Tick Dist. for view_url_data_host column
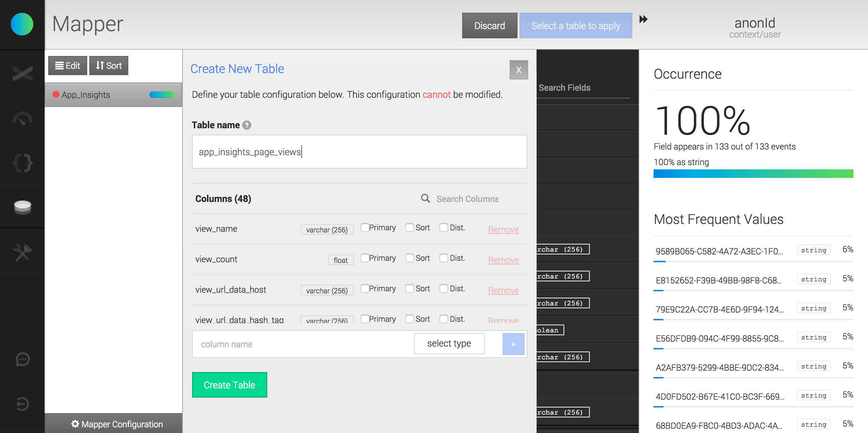The width and height of the screenshot is (868, 433). (443, 288)
